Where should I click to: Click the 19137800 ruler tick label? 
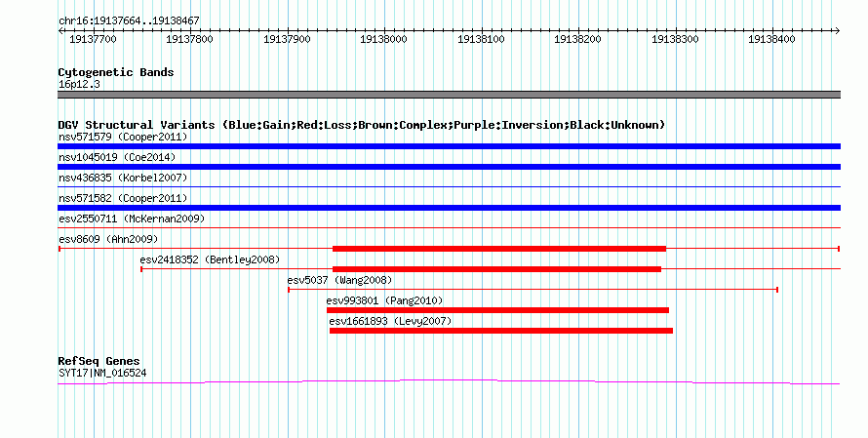[189, 39]
